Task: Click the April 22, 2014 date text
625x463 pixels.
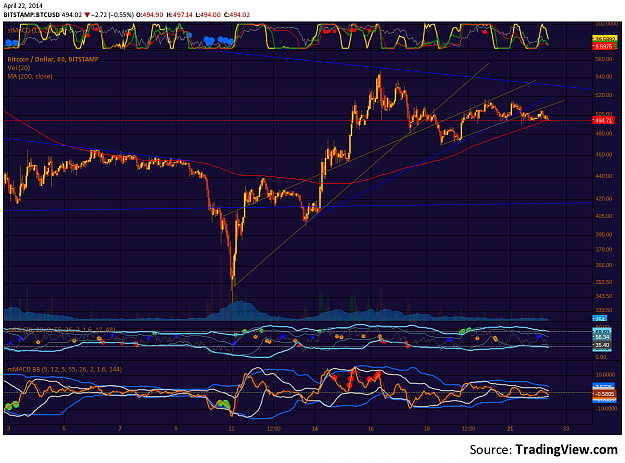Action: coord(23,6)
